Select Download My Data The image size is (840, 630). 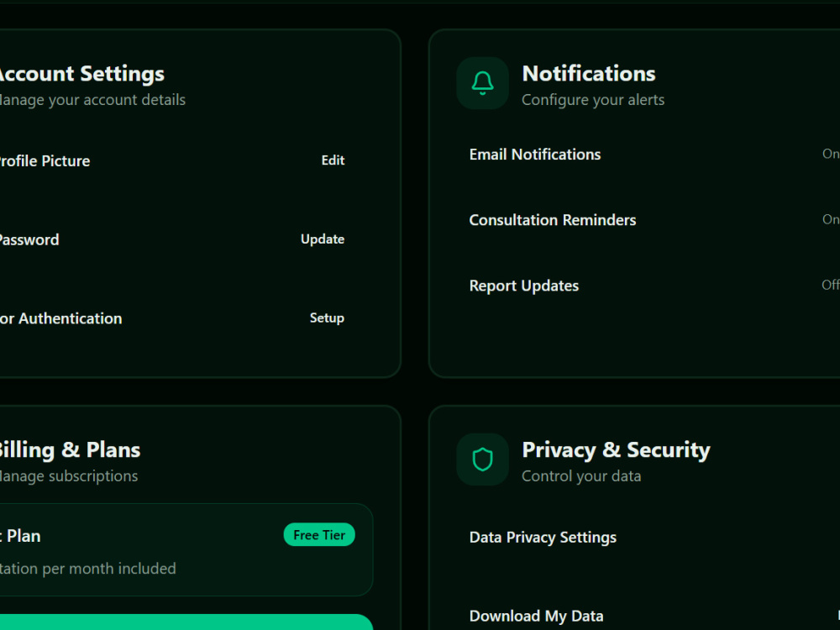click(x=536, y=616)
